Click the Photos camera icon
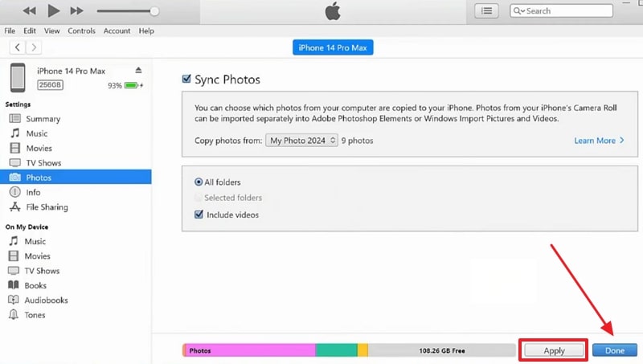This screenshot has height=364, width=643. [x=15, y=177]
